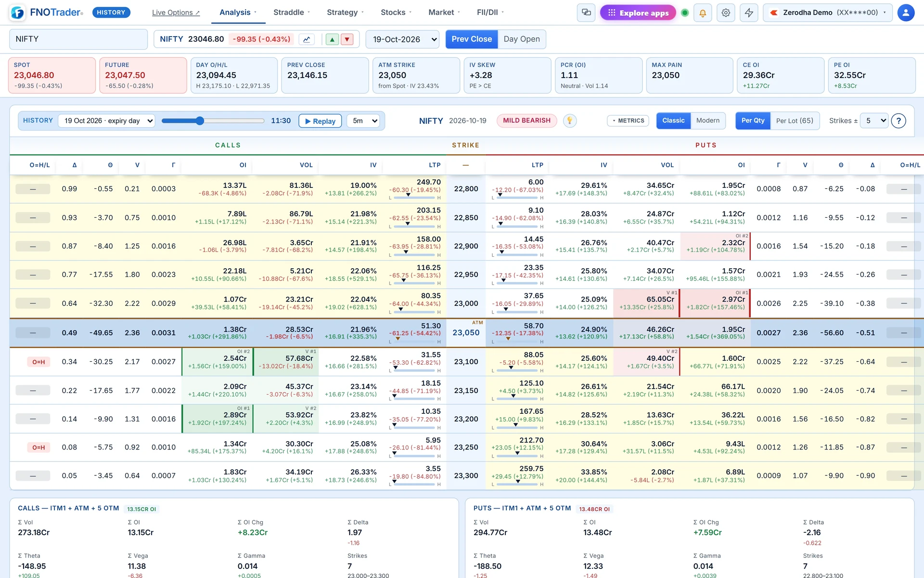Toggle the HISTORY mode badge
The height and width of the screenshot is (578, 924).
tap(111, 13)
